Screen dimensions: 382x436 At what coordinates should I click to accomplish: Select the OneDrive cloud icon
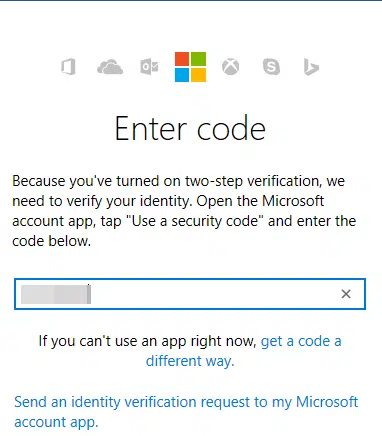click(x=110, y=67)
